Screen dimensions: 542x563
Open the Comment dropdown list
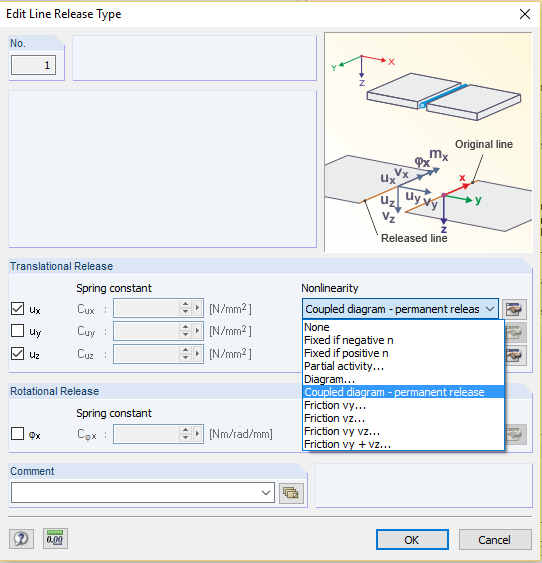tap(266, 493)
